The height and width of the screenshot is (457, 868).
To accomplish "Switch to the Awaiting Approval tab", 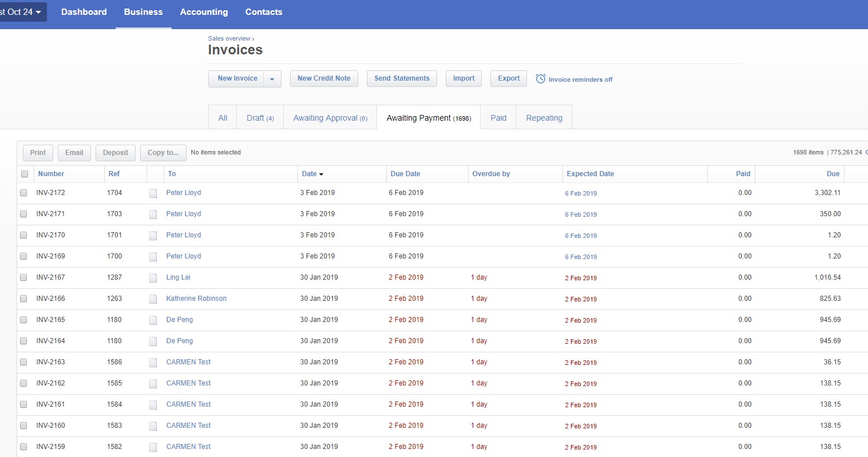I will point(330,118).
